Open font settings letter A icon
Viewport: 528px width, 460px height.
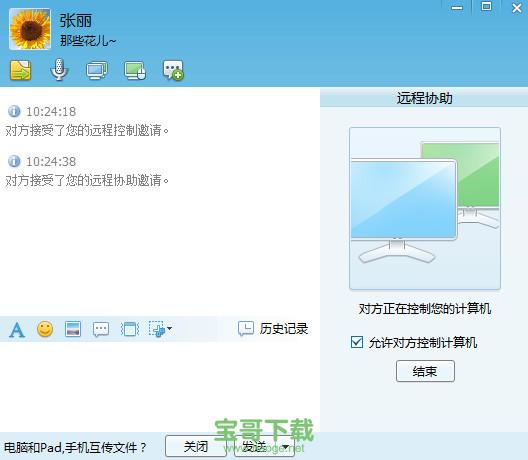(17, 329)
